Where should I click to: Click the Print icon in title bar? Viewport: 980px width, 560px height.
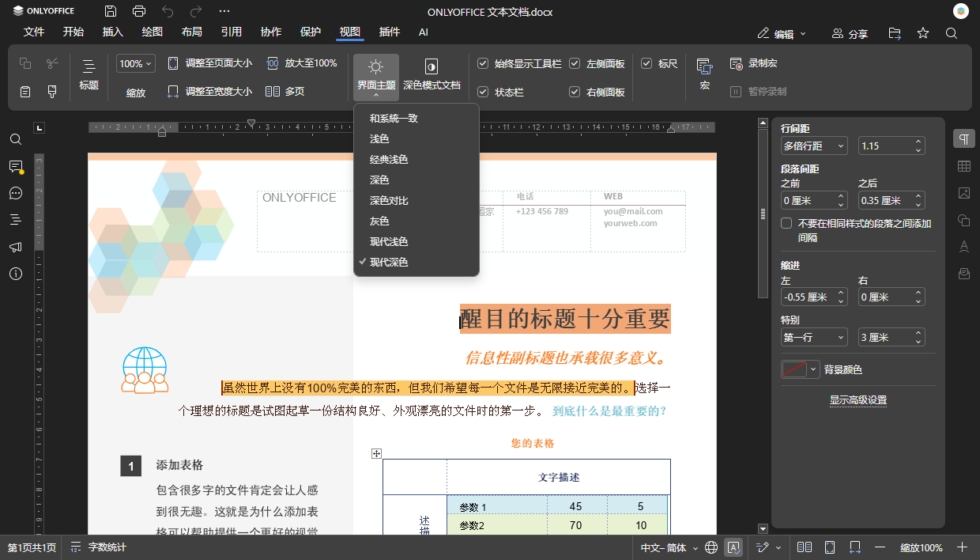pyautogui.click(x=140, y=11)
